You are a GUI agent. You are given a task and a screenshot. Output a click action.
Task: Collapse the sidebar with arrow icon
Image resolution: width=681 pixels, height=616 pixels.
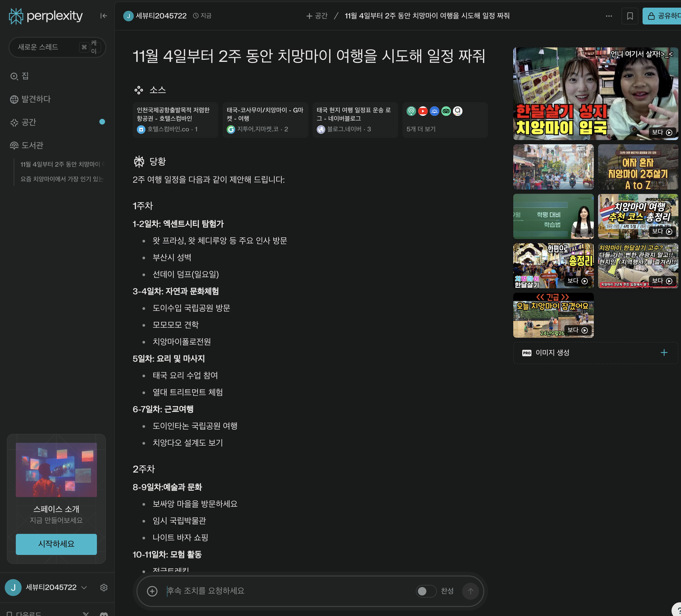click(x=103, y=16)
